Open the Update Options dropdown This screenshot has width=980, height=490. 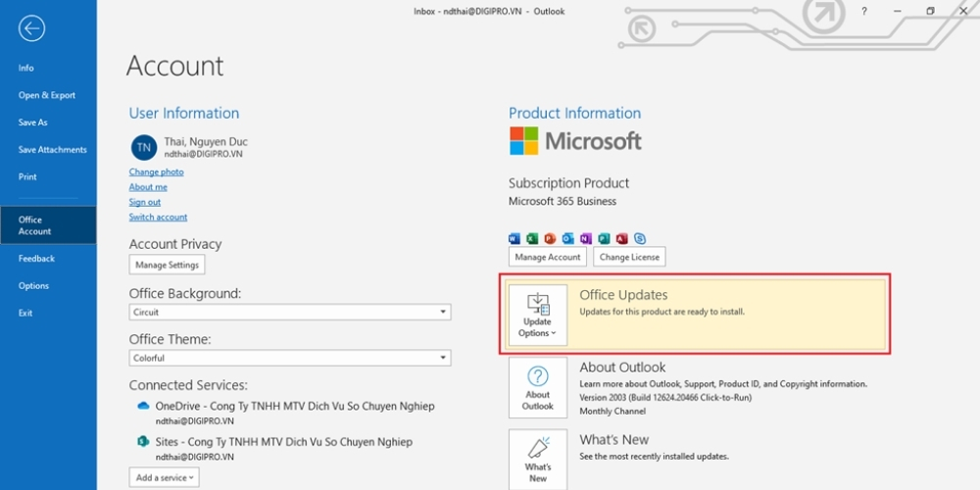coord(537,315)
